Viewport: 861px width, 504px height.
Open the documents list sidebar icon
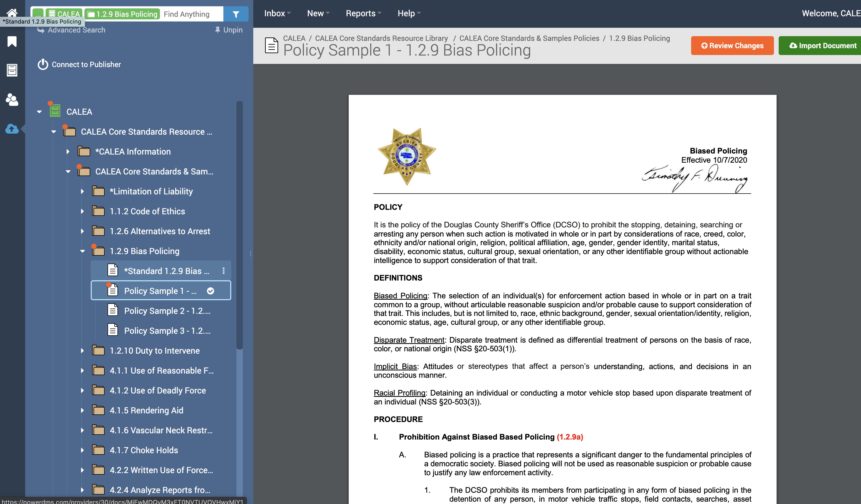coord(12,70)
